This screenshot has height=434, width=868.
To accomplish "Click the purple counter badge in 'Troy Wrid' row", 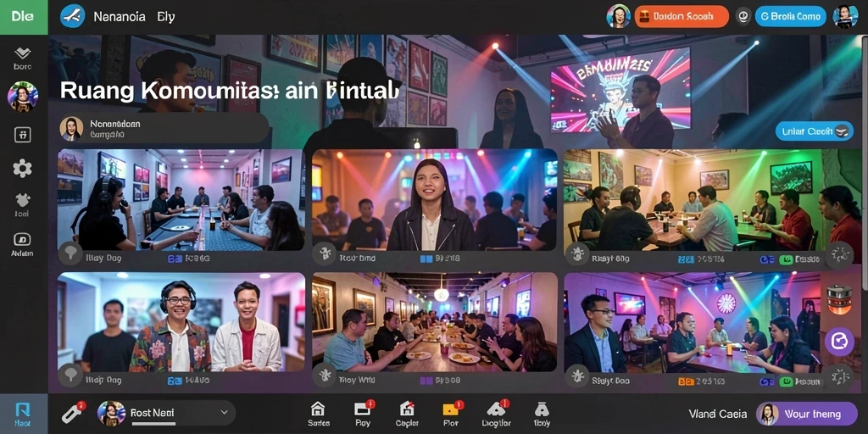I will pyautogui.click(x=427, y=381).
